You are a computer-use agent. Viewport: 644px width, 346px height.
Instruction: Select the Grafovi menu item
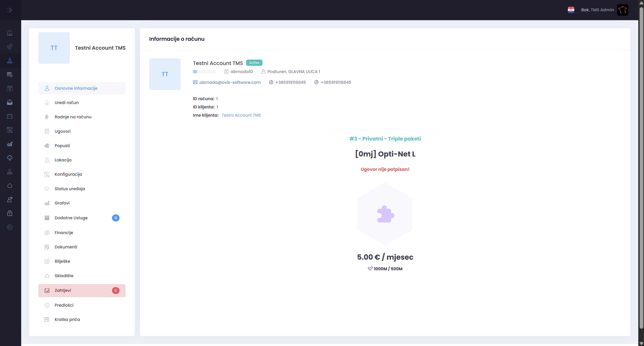[62, 203]
